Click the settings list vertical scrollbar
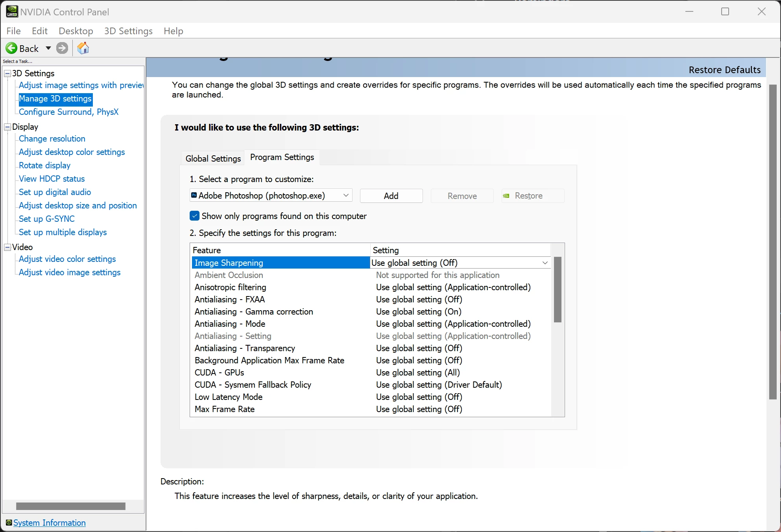 coord(558,290)
